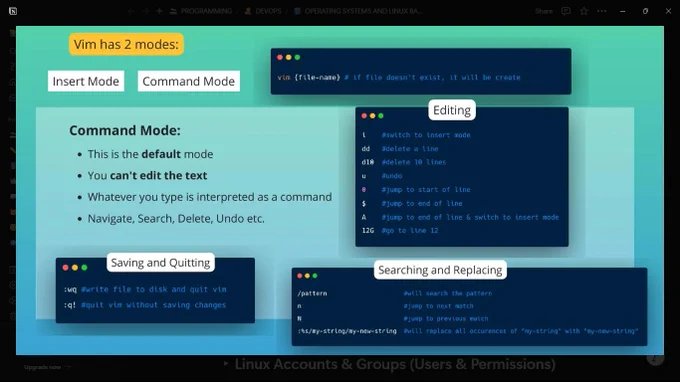Click the '12G' go to line entry
The width and height of the screenshot is (680, 382).
[400, 231]
